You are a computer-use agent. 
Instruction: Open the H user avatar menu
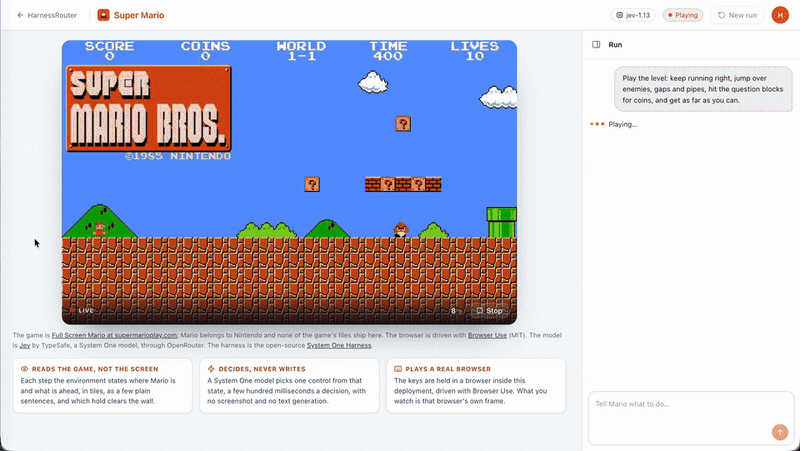(x=780, y=15)
